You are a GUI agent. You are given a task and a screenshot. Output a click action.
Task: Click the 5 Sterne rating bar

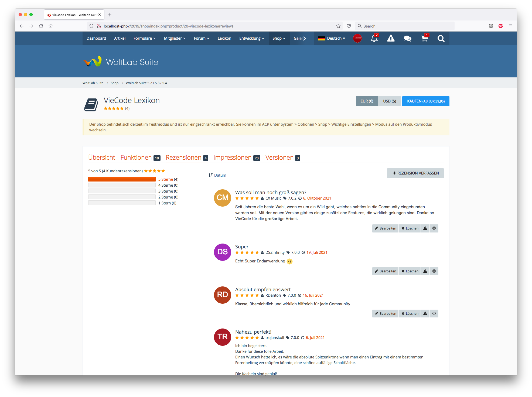tap(122, 179)
